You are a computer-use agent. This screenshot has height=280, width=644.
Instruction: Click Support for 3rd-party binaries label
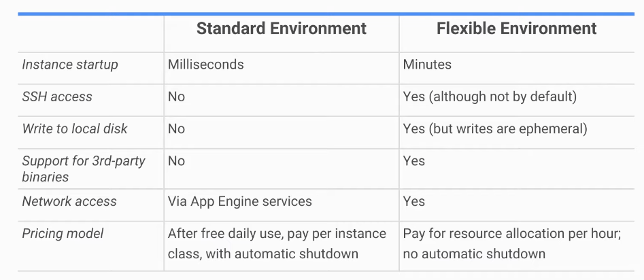click(84, 169)
